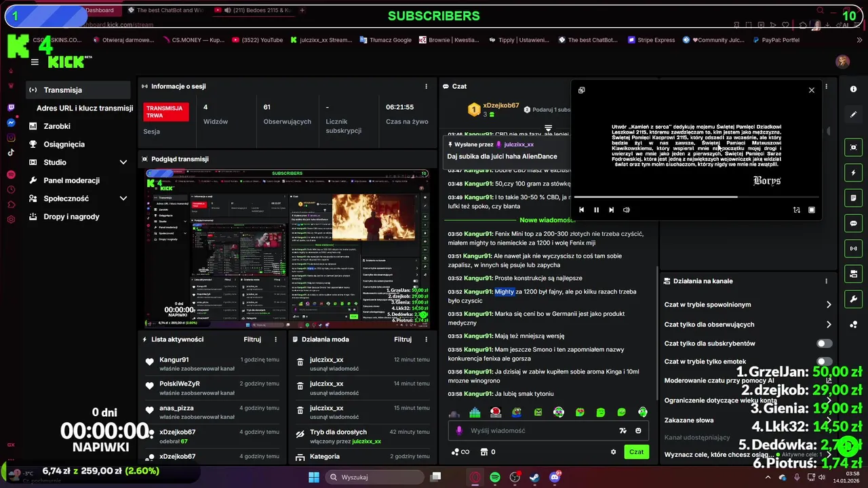868x488 pixels.
Task: Toggle fullscreen in the floating video player
Action: (812, 210)
